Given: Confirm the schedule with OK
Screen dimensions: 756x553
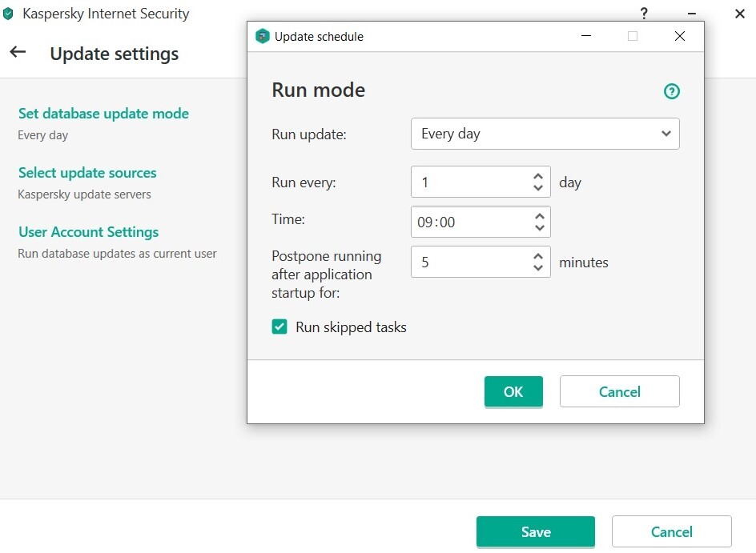Looking at the screenshot, I should tap(513, 391).
